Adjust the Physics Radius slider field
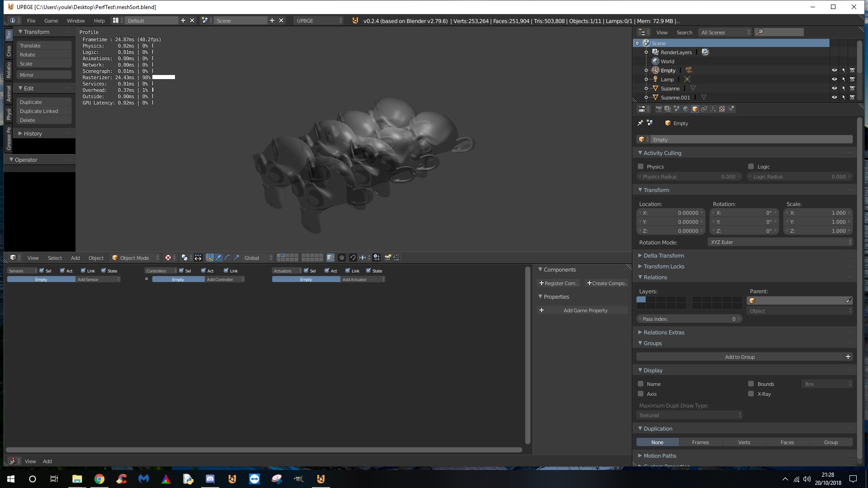The height and width of the screenshot is (488, 868). (x=689, y=177)
